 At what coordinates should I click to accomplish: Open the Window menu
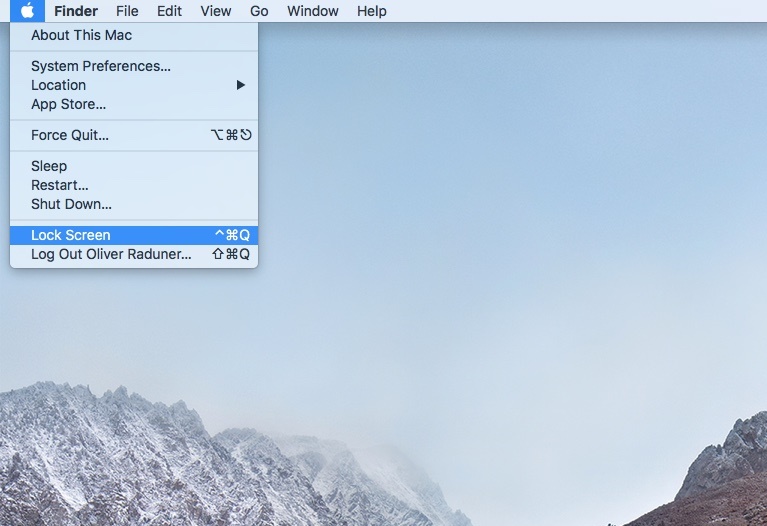313,11
